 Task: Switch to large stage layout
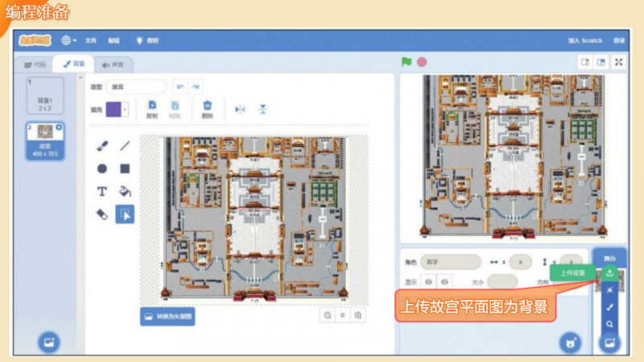(601, 63)
